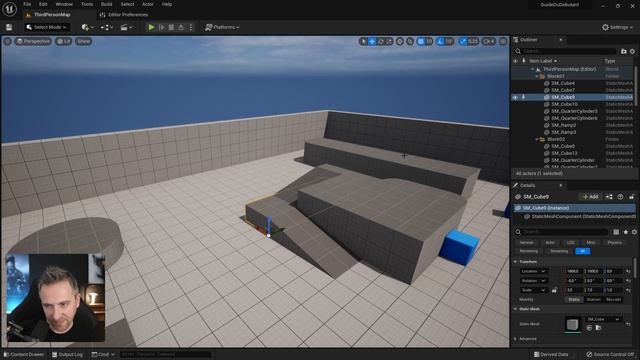
Task: Toggle Details favorites star filter
Action: [x=625, y=232]
